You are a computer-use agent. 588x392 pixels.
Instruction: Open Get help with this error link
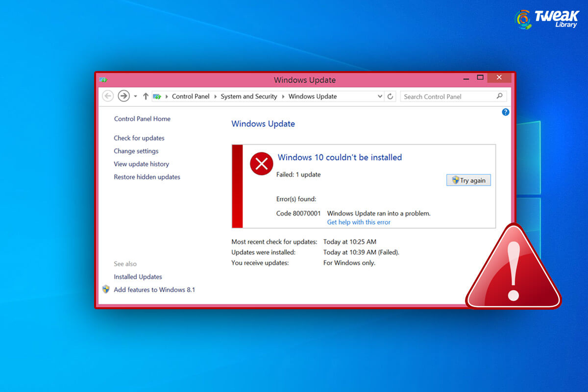coord(359,222)
